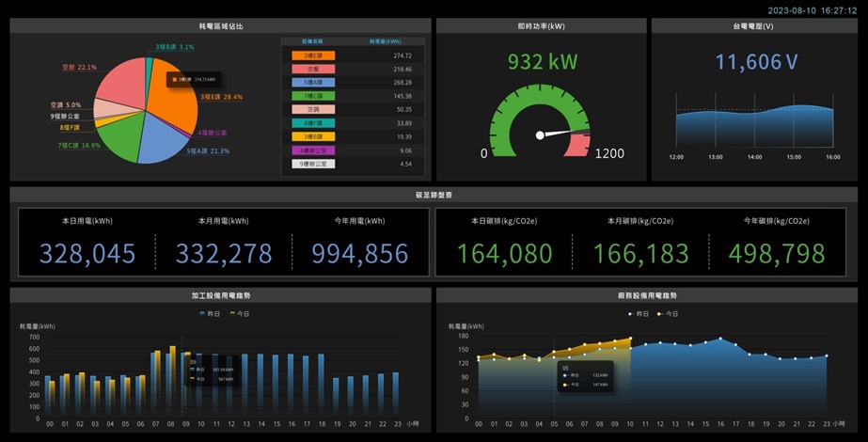This screenshot has height=442, width=868.
Task: Click table value 33.89
Action: 404,123
